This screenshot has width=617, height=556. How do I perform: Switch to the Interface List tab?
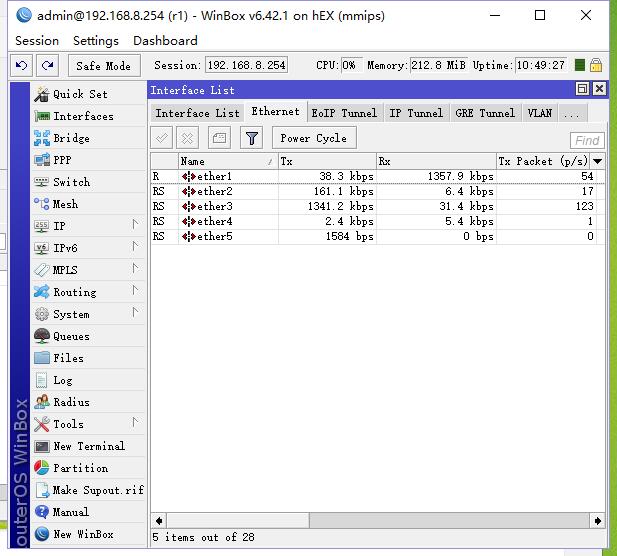click(197, 113)
